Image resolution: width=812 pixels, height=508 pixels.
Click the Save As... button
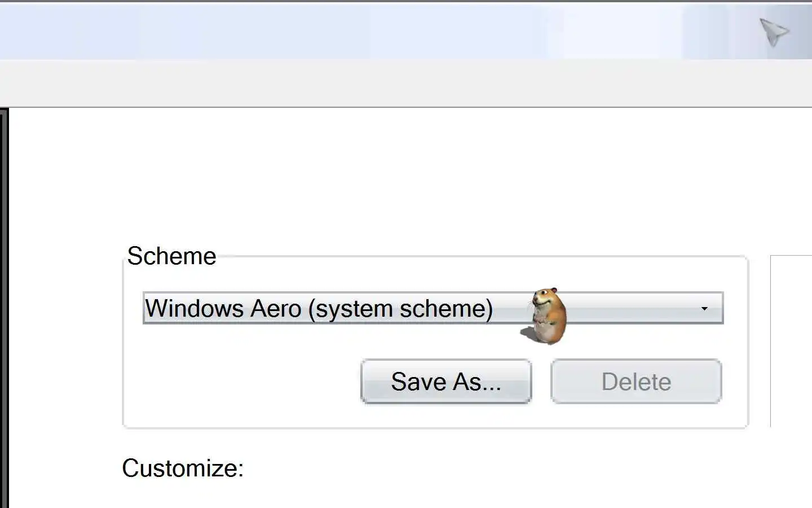[x=446, y=382]
